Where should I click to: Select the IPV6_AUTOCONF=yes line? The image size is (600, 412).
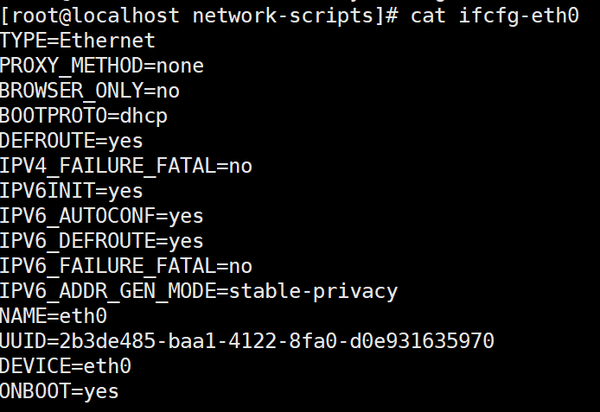(x=102, y=216)
